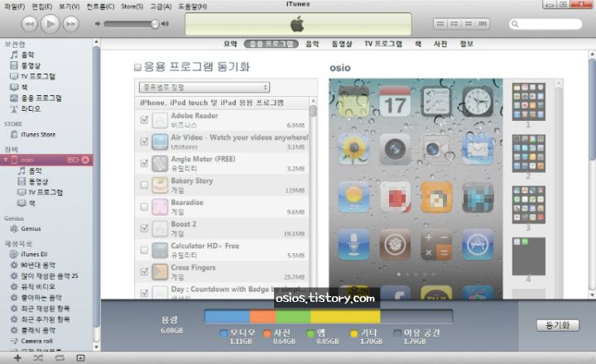Click the Clock icon on iPhone preview
The image size is (596, 364).
478,102
